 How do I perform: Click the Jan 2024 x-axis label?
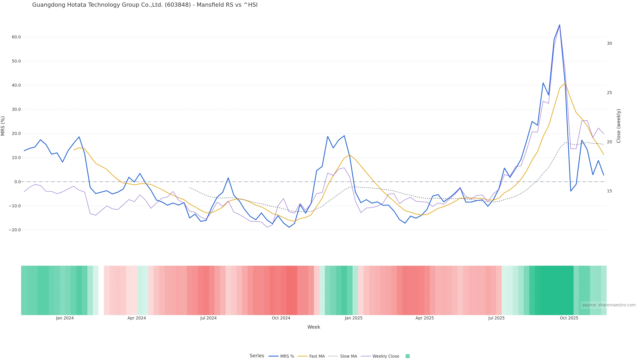click(x=65, y=318)
